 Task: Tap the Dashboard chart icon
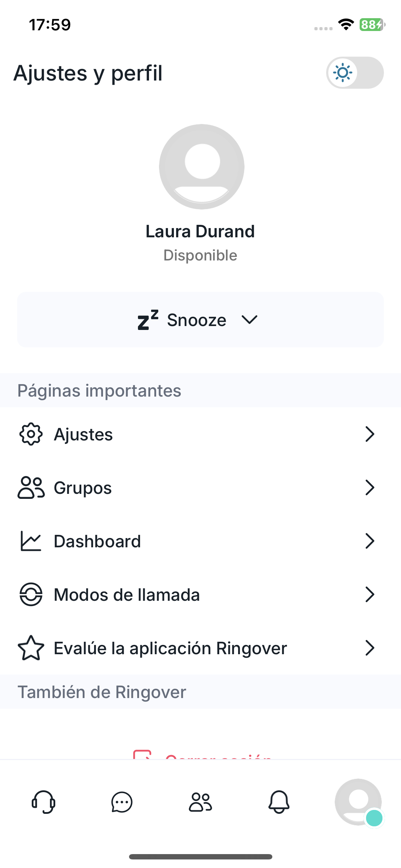pos(31,541)
